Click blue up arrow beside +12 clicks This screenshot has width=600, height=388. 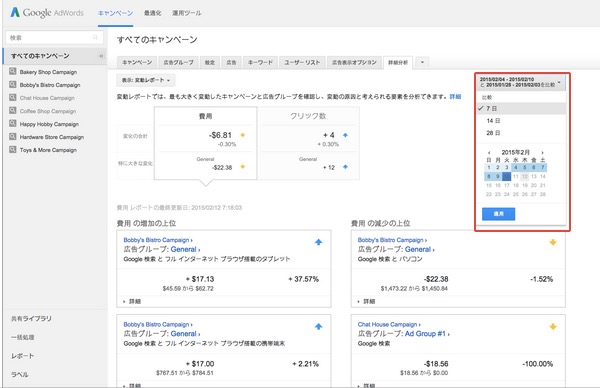(x=346, y=166)
